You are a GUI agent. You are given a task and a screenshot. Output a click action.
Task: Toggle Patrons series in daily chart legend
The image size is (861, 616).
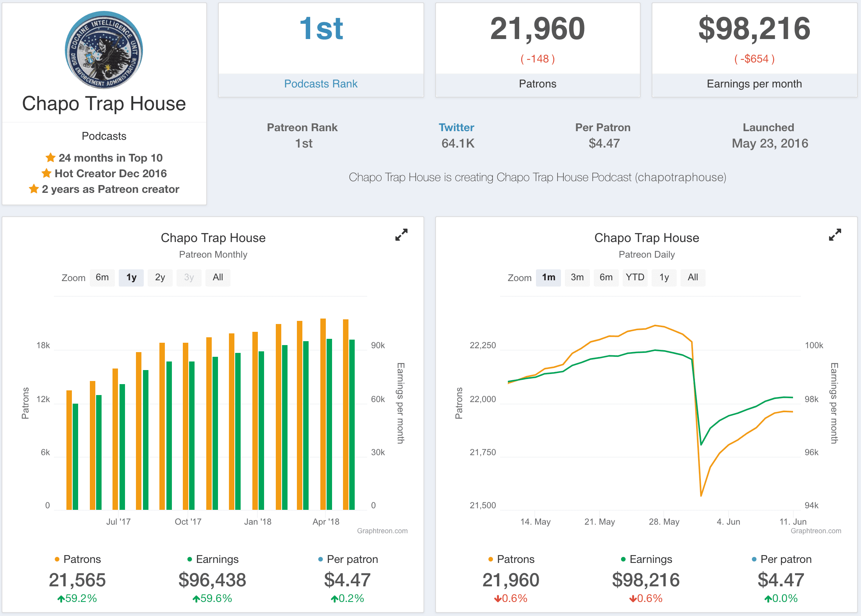click(x=515, y=559)
